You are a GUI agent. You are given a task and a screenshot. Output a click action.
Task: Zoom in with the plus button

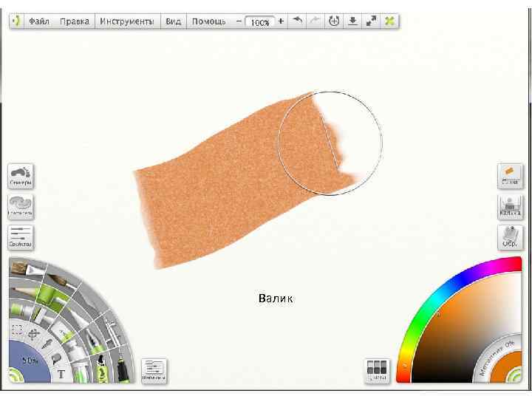click(x=281, y=21)
